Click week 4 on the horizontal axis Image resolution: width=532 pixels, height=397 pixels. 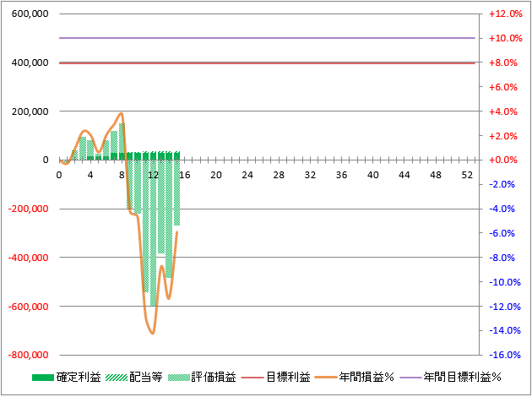pos(90,175)
